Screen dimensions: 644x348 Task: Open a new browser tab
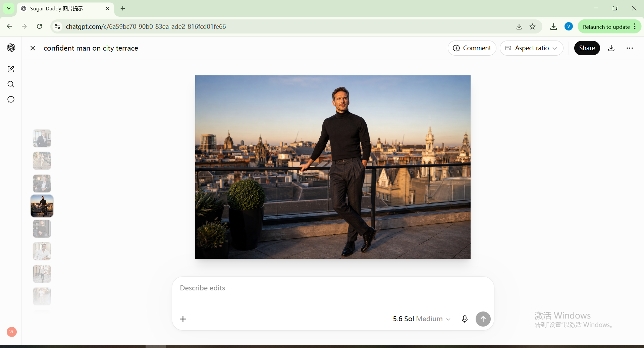(123, 8)
